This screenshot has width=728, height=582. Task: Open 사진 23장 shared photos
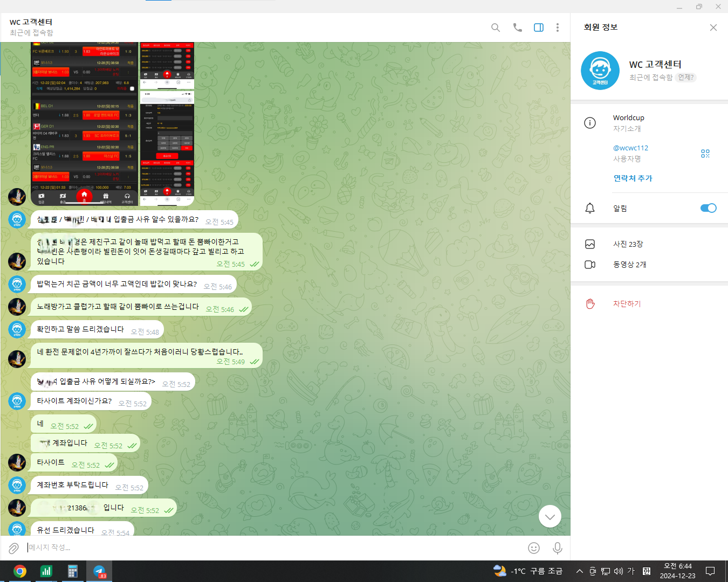628,244
